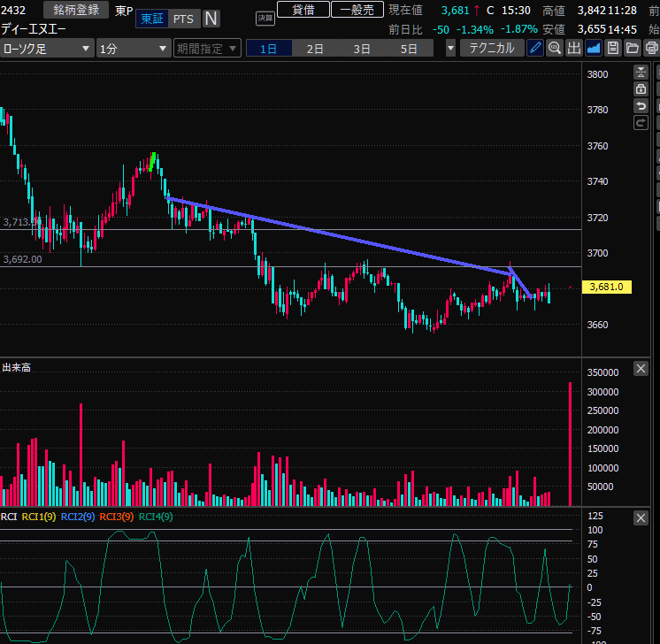660x644 pixels.
Task: Click the magnifier price-display icon
Action: (x=555, y=48)
